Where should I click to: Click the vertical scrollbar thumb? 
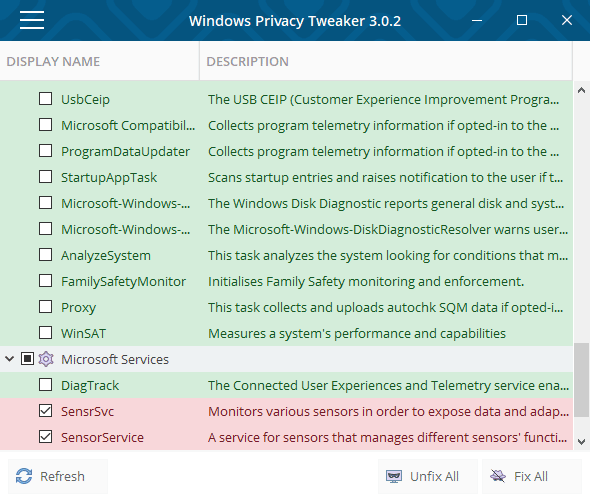(x=582, y=380)
